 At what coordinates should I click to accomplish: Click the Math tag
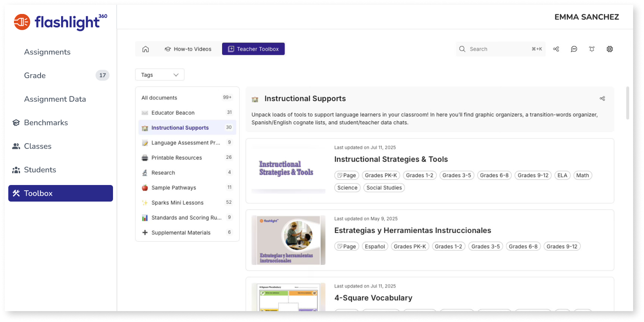[x=582, y=175]
